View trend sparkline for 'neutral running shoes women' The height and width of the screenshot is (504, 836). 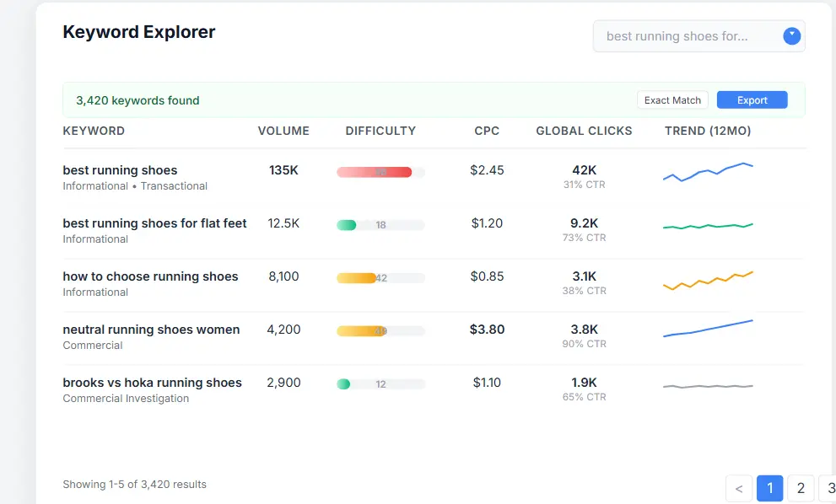(x=708, y=328)
